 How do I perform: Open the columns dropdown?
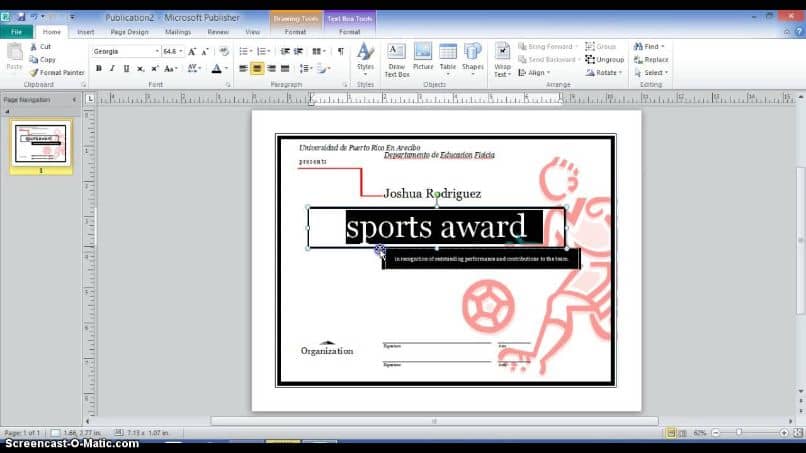319,51
